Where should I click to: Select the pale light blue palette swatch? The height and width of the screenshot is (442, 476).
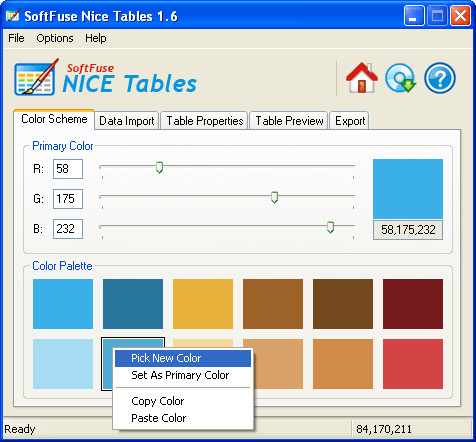(x=63, y=364)
